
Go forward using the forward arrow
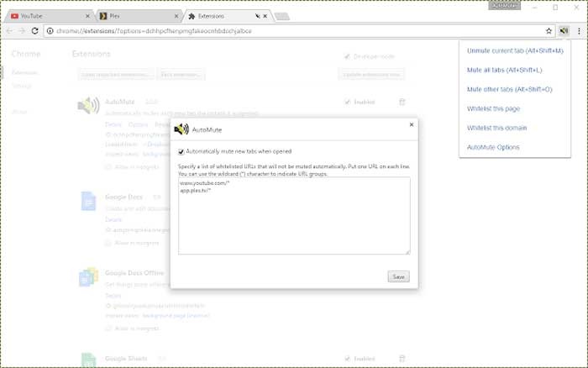22,31
